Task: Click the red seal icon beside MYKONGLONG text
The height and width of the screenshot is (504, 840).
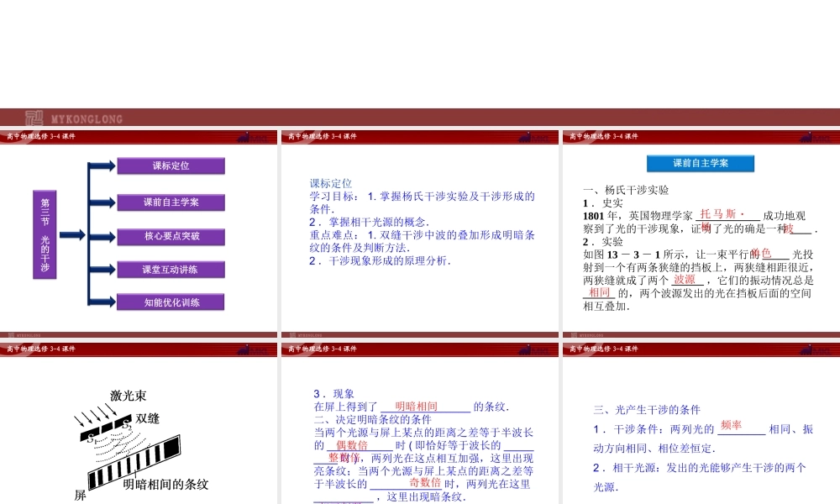Action: pyautogui.click(x=34, y=118)
